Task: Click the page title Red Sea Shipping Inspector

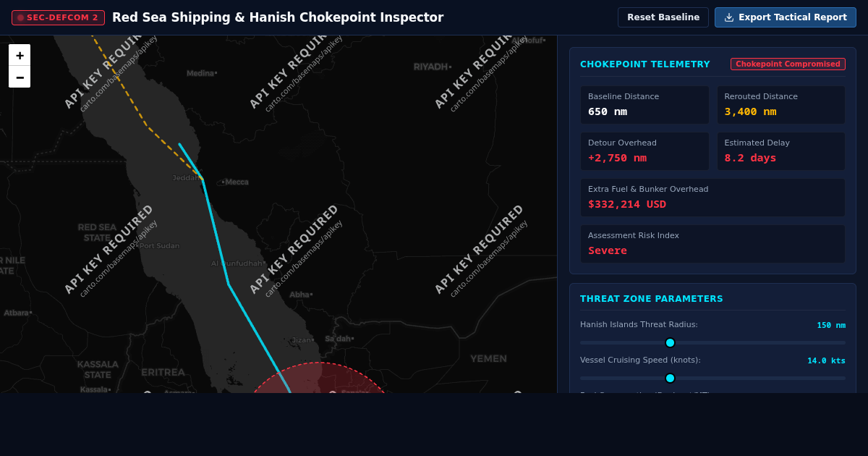Action: (x=278, y=17)
